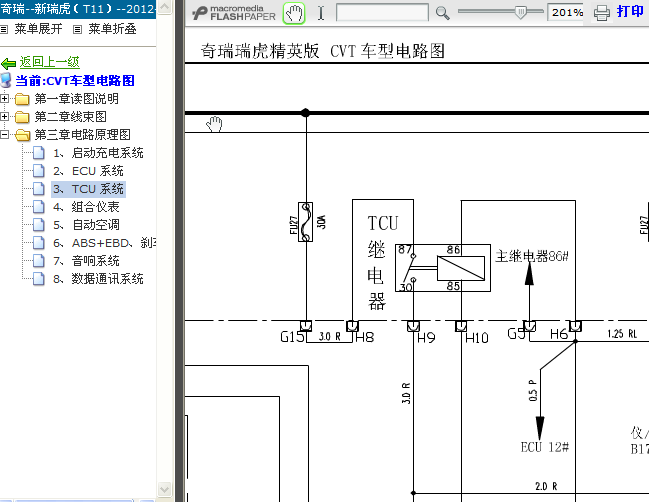Click the sidebar scroll down arrow

[164, 489]
